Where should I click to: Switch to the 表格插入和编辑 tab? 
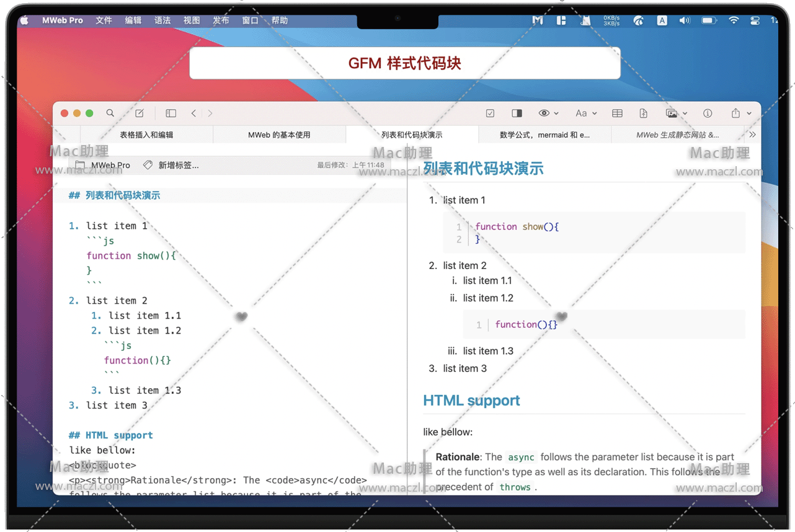coord(146,135)
